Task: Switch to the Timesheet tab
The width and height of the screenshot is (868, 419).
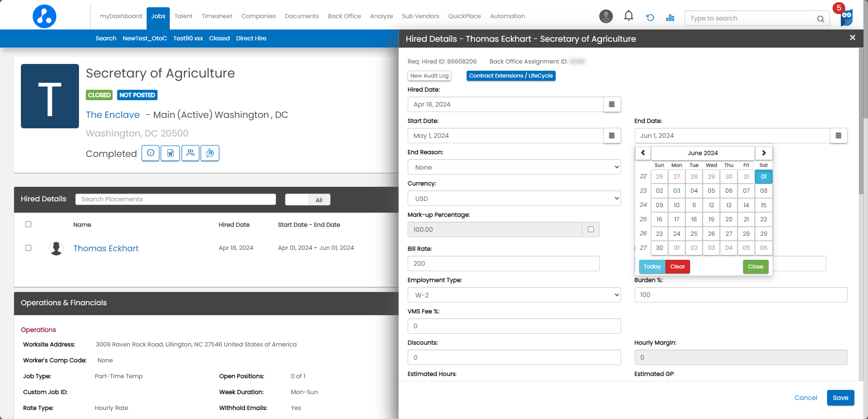Action: [217, 16]
